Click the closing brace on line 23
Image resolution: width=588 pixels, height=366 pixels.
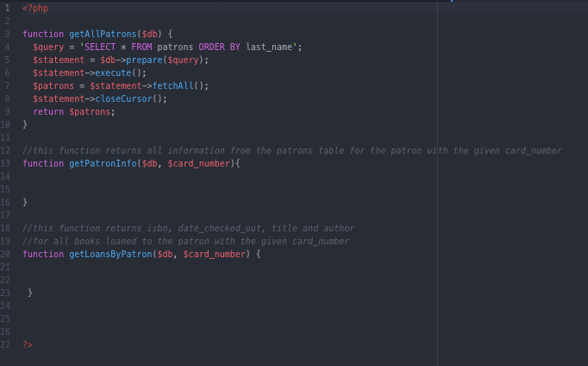tap(30, 293)
